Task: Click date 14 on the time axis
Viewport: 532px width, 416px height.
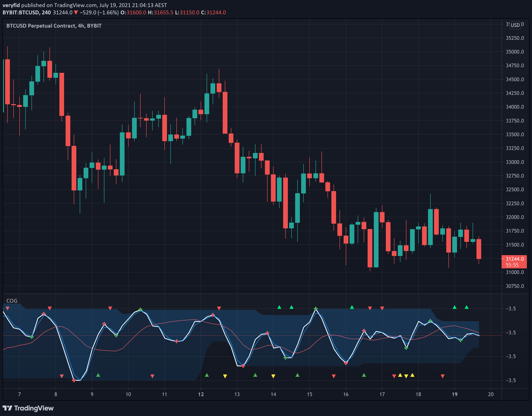Action: [x=273, y=394]
